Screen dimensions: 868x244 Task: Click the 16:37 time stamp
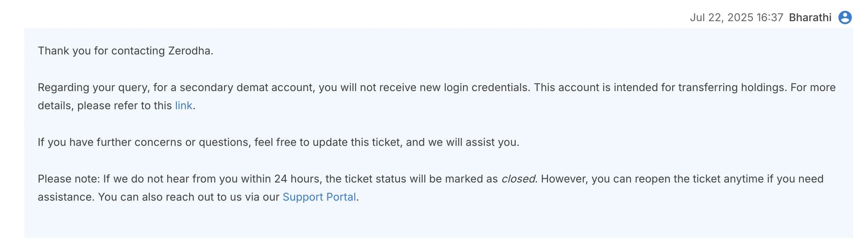pos(769,18)
